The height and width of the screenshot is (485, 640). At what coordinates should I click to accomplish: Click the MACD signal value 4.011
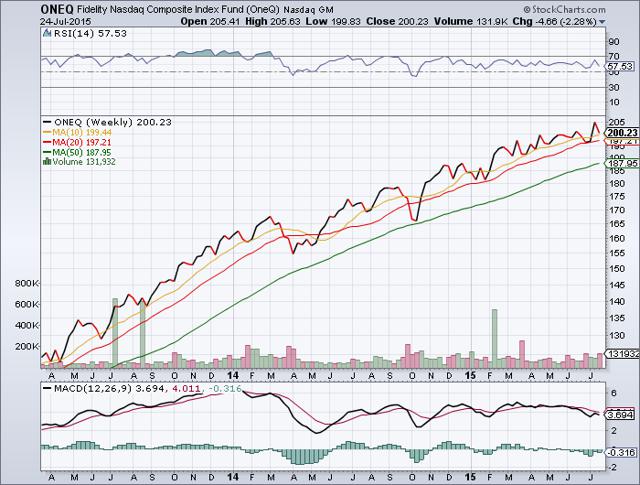click(x=187, y=389)
